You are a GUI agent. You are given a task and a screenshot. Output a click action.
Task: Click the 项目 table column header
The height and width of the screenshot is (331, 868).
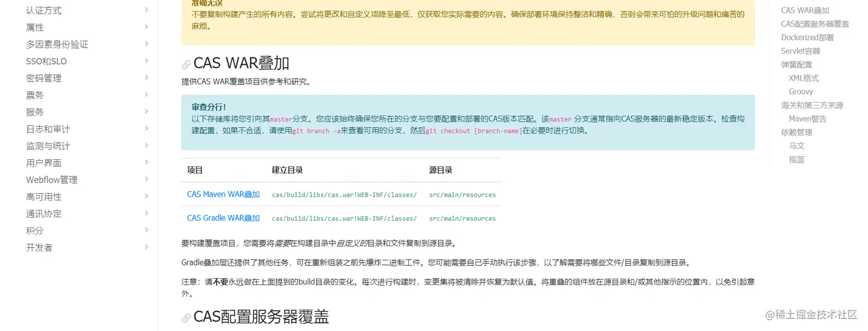click(x=195, y=170)
